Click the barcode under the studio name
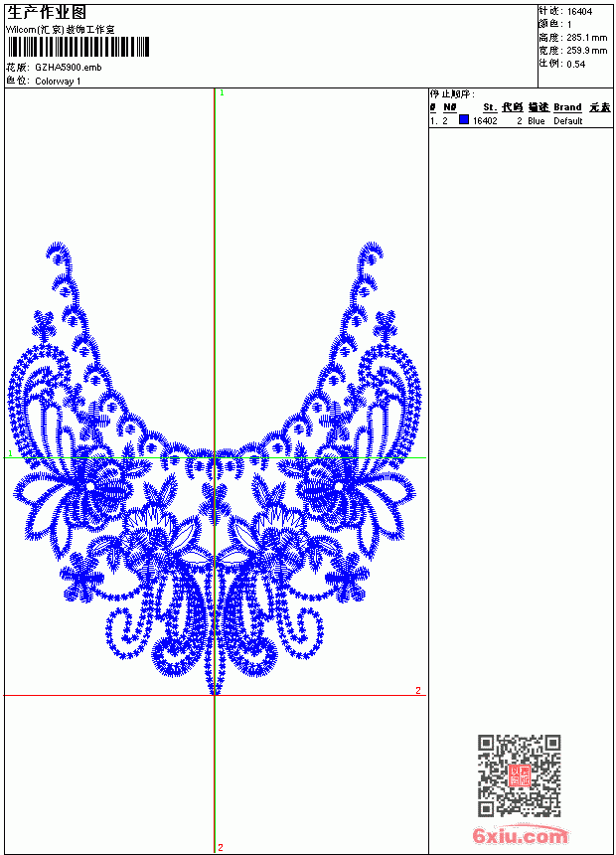 click(77, 47)
